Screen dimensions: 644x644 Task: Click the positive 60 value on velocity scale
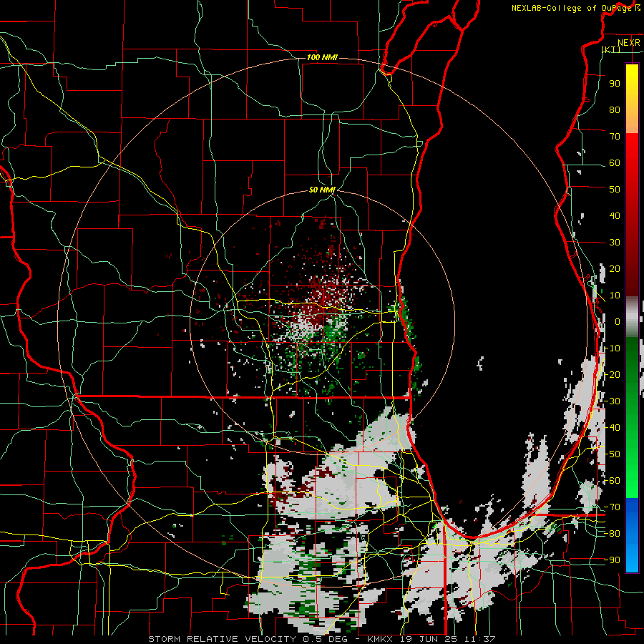pyautogui.click(x=615, y=162)
